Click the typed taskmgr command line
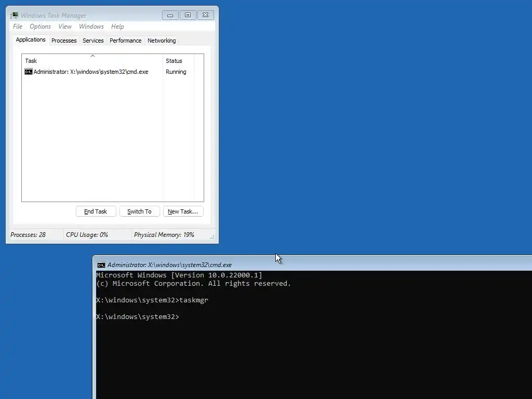 click(152, 300)
